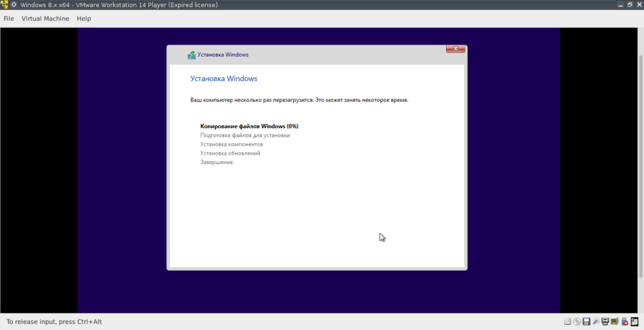Open the Virtual Machine menu
This screenshot has width=644, height=330.
(x=45, y=18)
